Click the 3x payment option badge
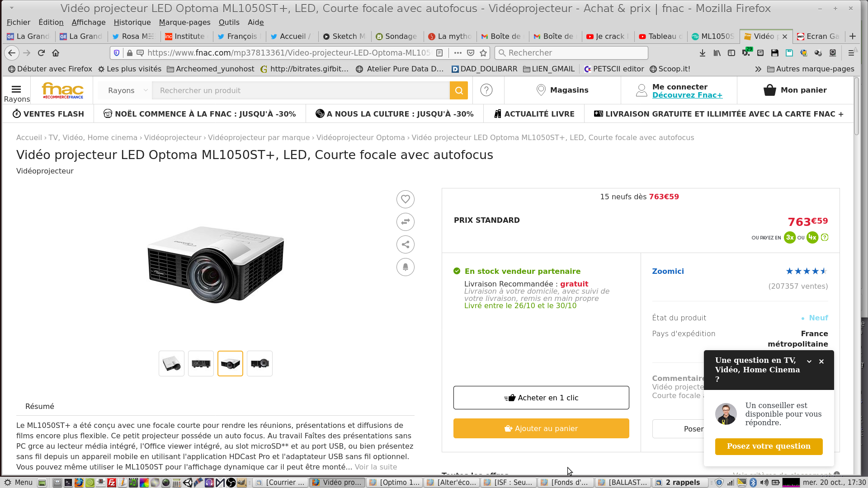Image resolution: width=868 pixels, height=488 pixels. (x=789, y=237)
